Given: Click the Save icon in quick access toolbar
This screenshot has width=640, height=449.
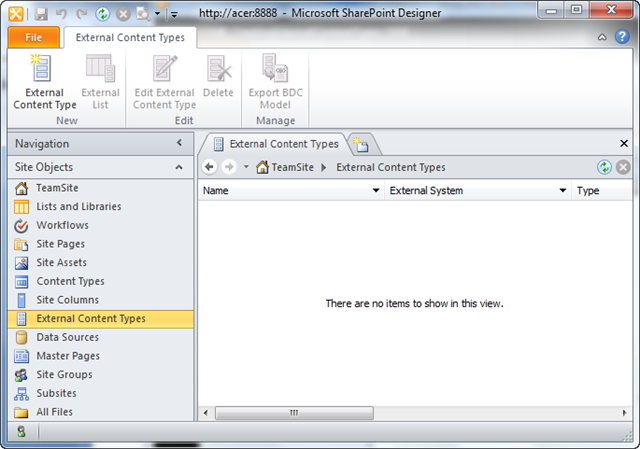Looking at the screenshot, I should 41,14.
